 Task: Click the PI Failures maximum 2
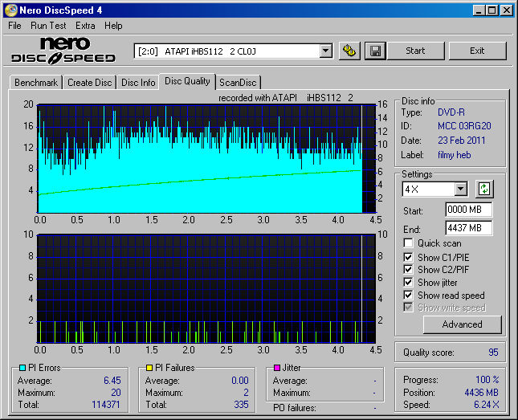tap(246, 393)
